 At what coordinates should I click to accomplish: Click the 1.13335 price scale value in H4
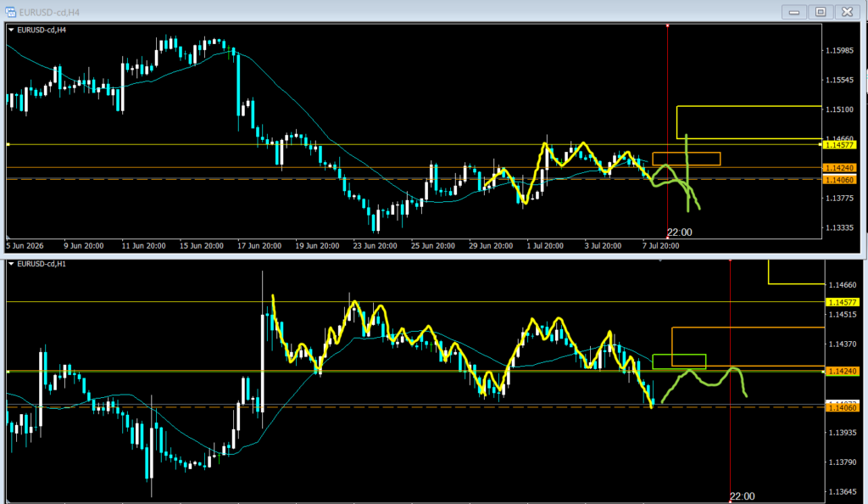[840, 227]
